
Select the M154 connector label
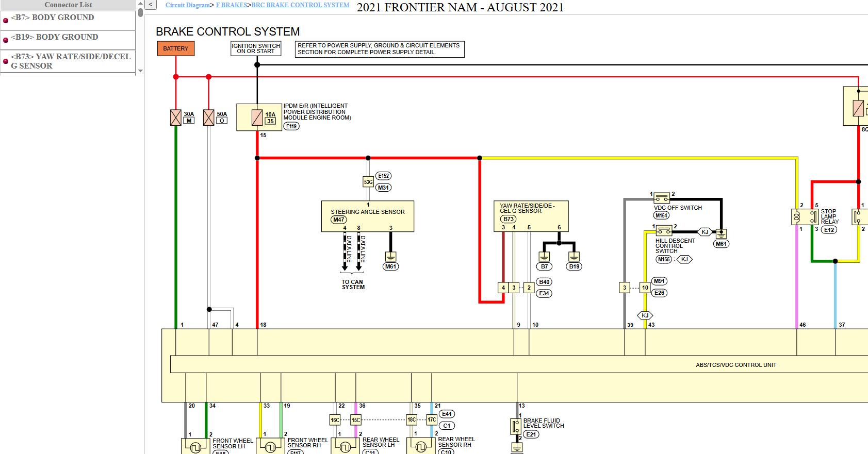[661, 215]
